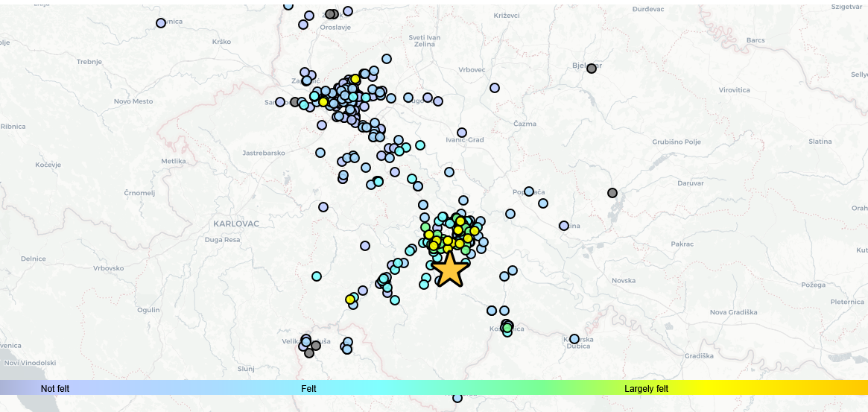Click the 'Felt' legend label
868x412 pixels.
pos(309,389)
